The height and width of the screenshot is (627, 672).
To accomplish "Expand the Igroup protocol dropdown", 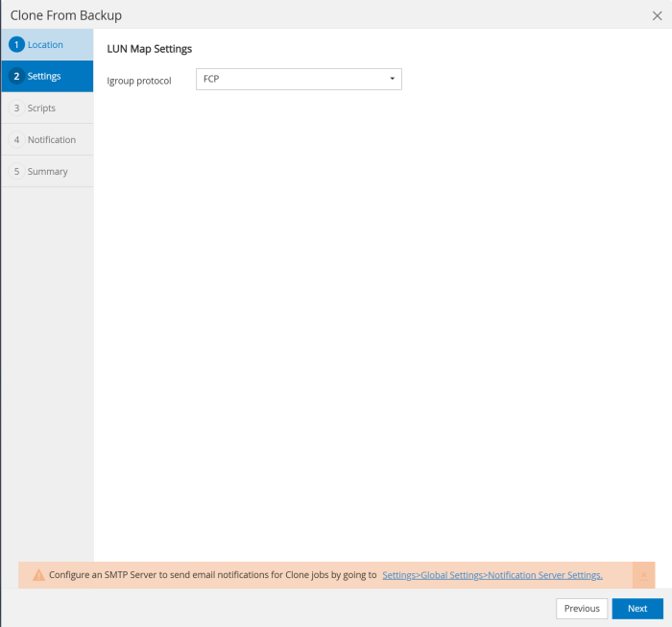I will tap(299, 80).
